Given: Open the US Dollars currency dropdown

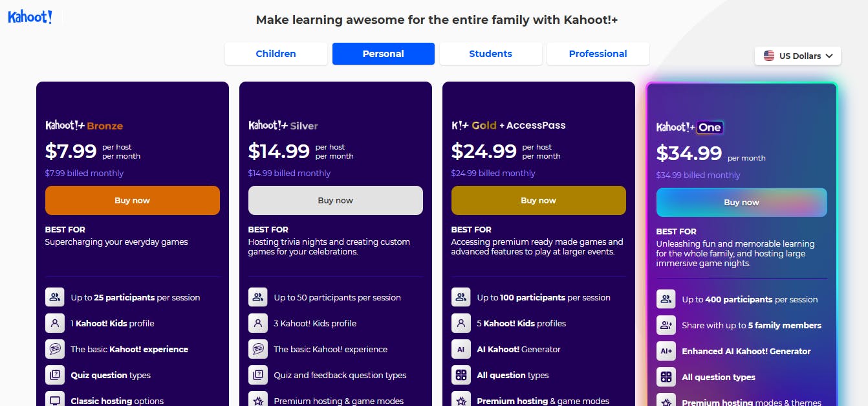Looking at the screenshot, I should coord(797,56).
